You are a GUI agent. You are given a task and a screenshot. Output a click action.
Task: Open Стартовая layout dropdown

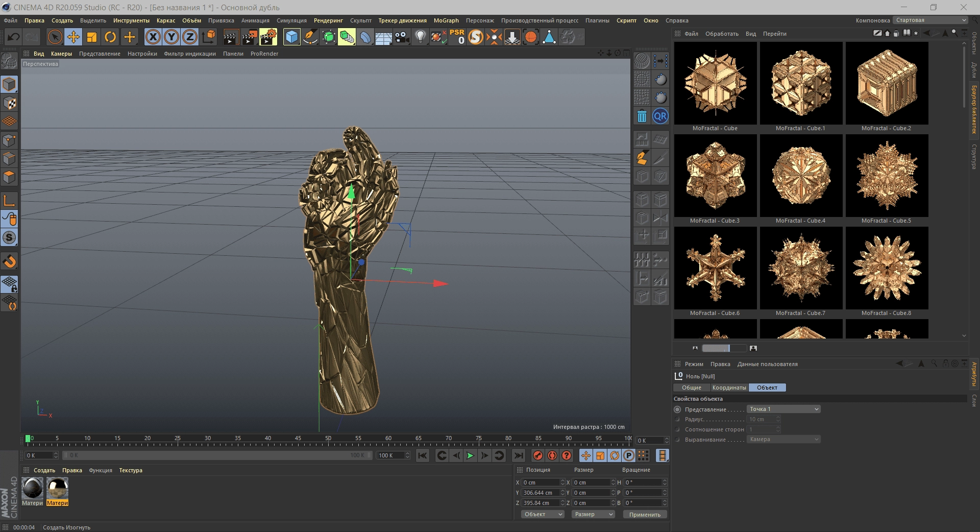930,20
